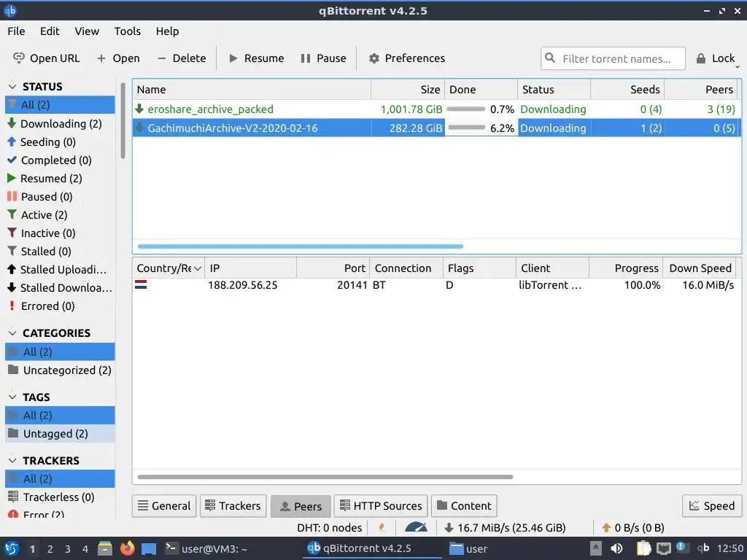The height and width of the screenshot is (560, 747).
Task: Filter by Stalled Downloading status
Action: (60, 287)
